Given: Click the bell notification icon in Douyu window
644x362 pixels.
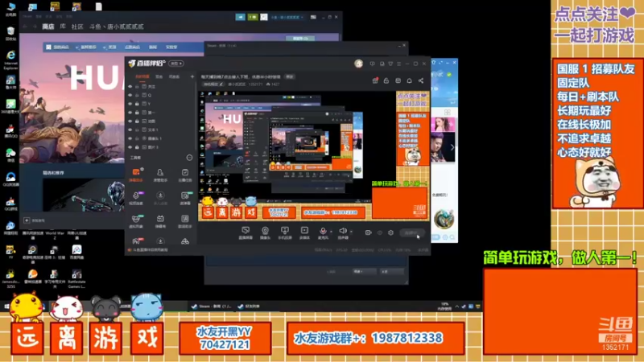Looking at the screenshot, I should click(410, 81).
